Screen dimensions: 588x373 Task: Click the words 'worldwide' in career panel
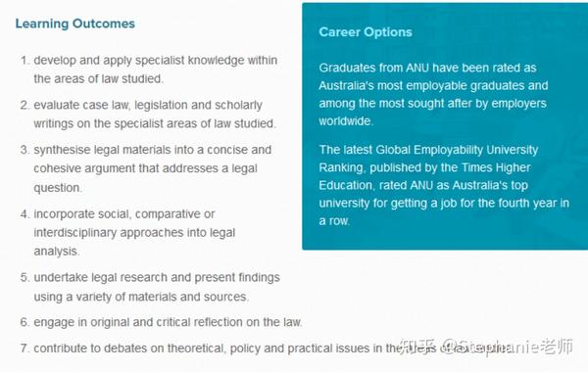[346, 121]
